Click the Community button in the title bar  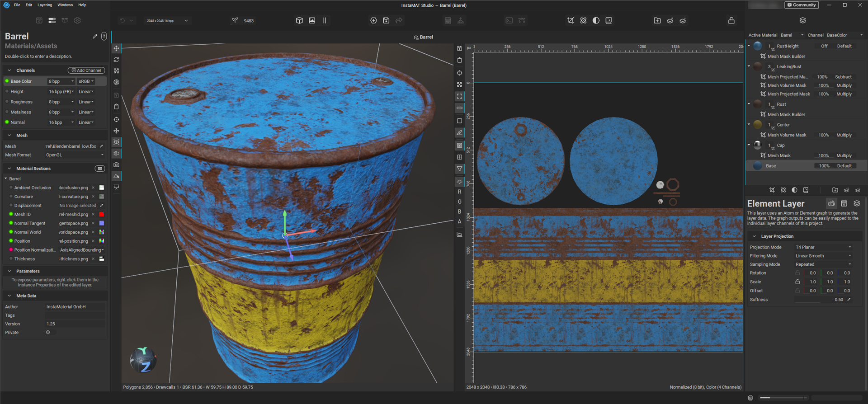coord(801,5)
